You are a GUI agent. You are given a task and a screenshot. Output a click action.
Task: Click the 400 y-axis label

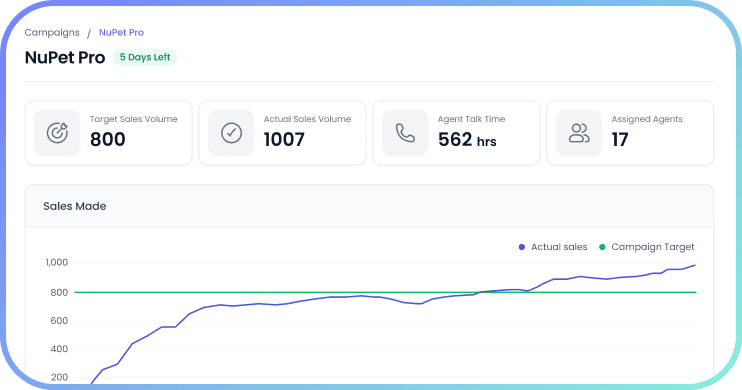[x=59, y=349]
